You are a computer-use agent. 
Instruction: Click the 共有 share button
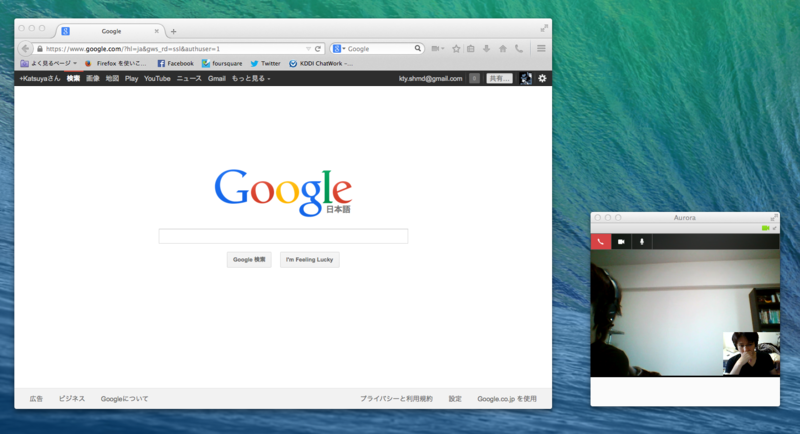pos(499,79)
